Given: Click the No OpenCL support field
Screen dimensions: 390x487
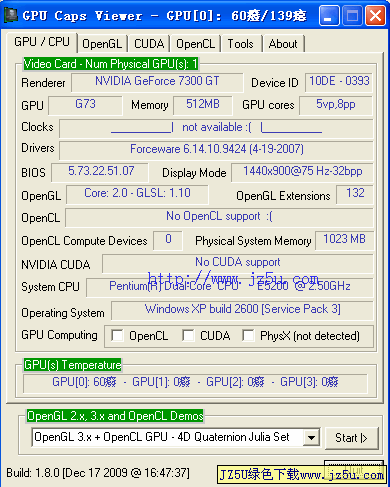Looking at the screenshot, I should [219, 217].
